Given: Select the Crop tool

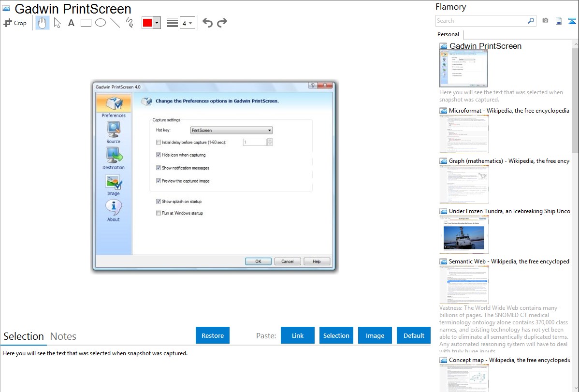Looking at the screenshot, I should pos(15,23).
